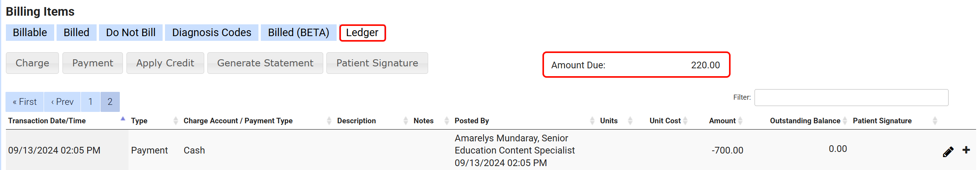Sort the Amount column
980x170 pixels.
740,121
